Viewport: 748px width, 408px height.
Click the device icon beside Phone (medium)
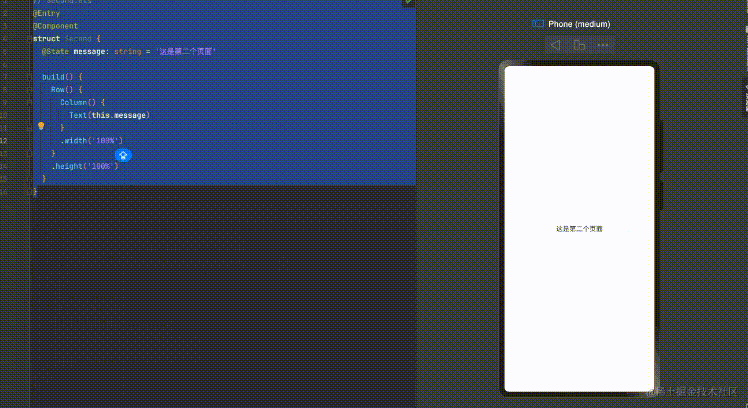point(538,24)
